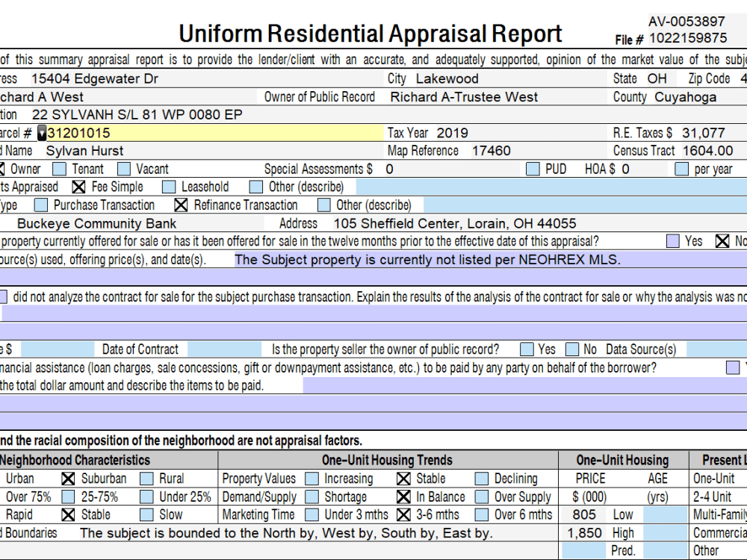Check Over 6 mths marketing time
Image resolution: width=747 pixels, height=560 pixels.
point(482,514)
